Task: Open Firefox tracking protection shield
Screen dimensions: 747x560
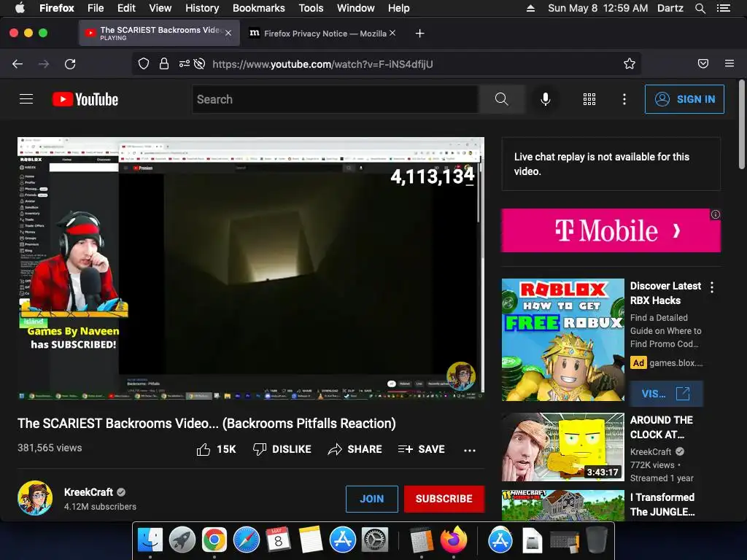Action: tap(144, 64)
